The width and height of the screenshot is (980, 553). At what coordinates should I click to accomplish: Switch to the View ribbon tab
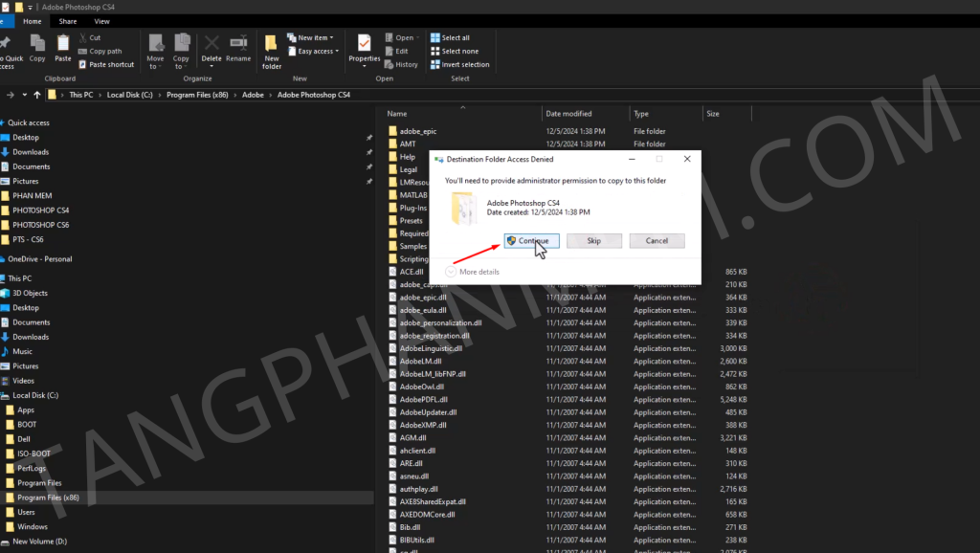101,21
